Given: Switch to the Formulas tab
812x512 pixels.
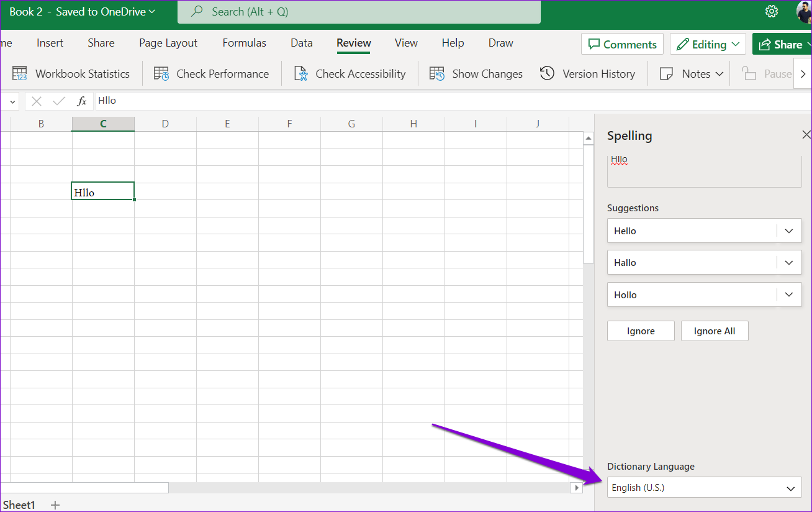Looking at the screenshot, I should 245,43.
